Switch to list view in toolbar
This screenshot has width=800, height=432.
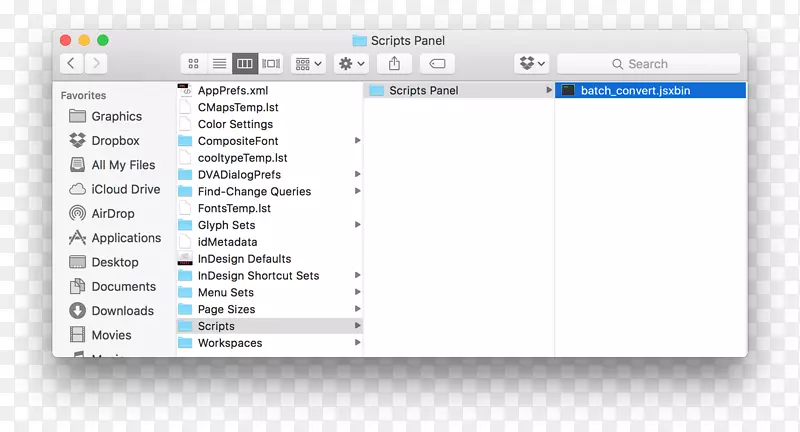(x=219, y=64)
